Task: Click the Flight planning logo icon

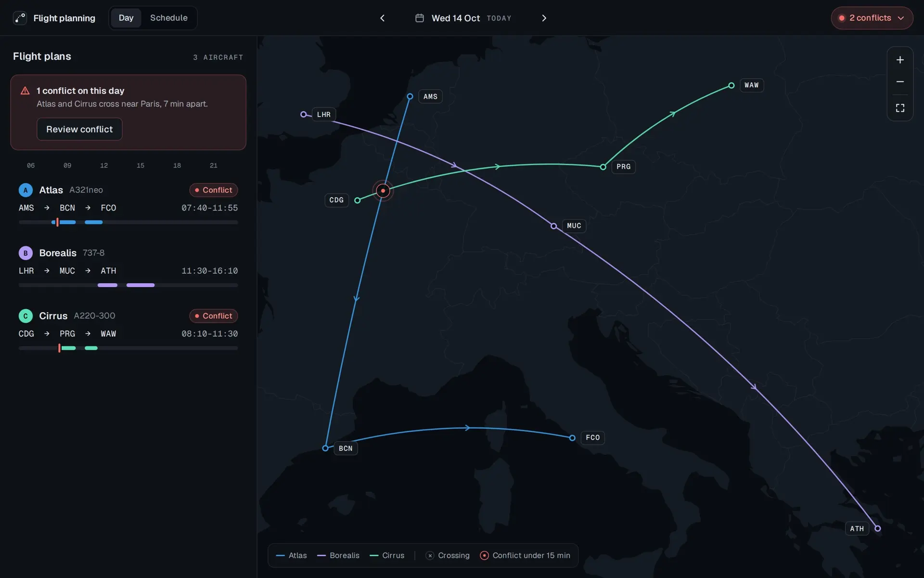Action: click(20, 18)
